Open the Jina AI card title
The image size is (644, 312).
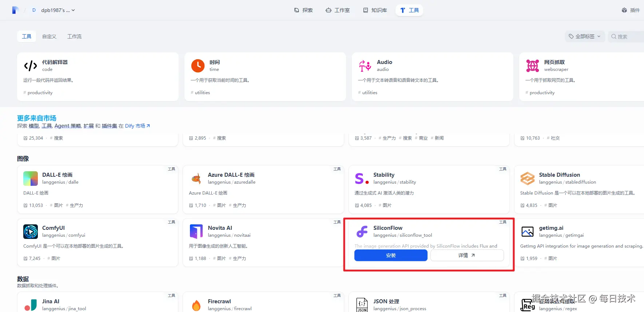point(51,301)
